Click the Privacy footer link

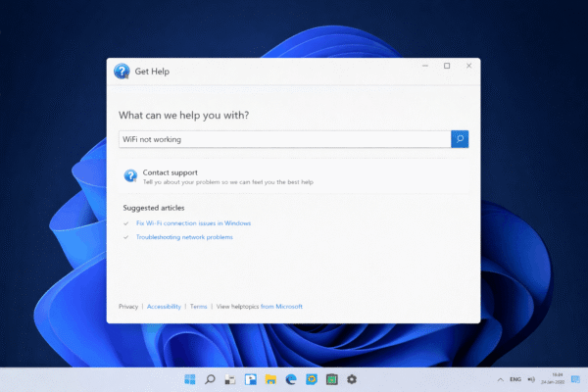tap(128, 307)
